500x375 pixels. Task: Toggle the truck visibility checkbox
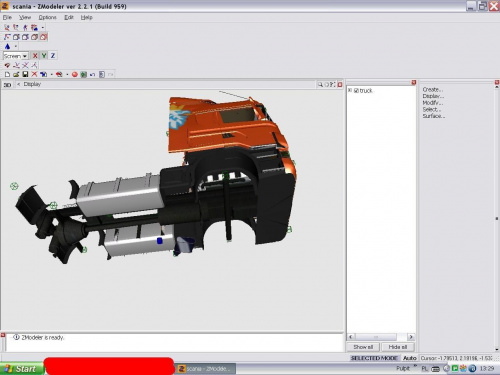(356, 90)
